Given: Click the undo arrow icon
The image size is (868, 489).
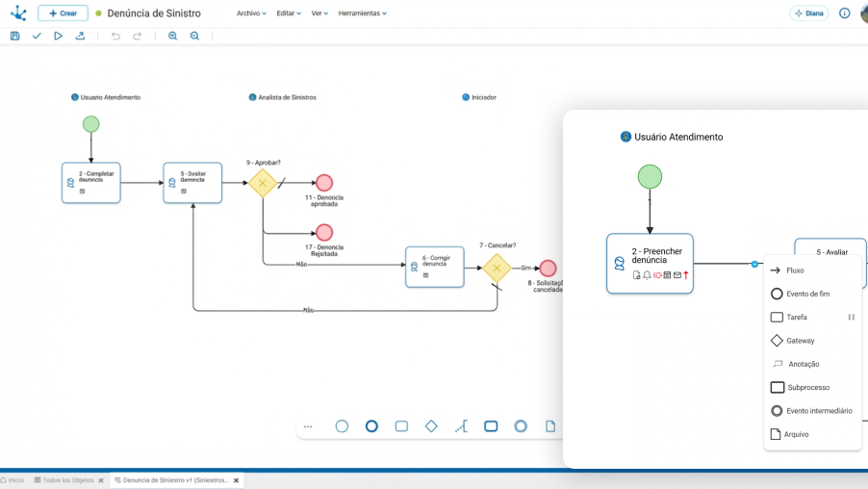Looking at the screenshot, I should point(115,36).
